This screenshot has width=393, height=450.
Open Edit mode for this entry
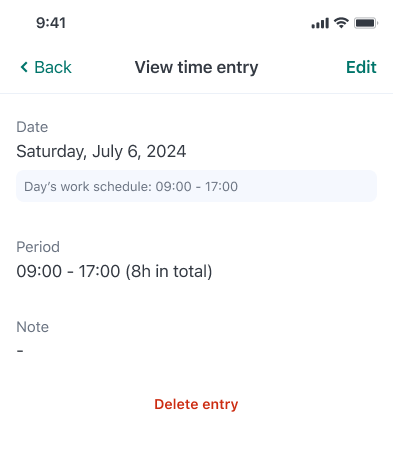tap(361, 67)
